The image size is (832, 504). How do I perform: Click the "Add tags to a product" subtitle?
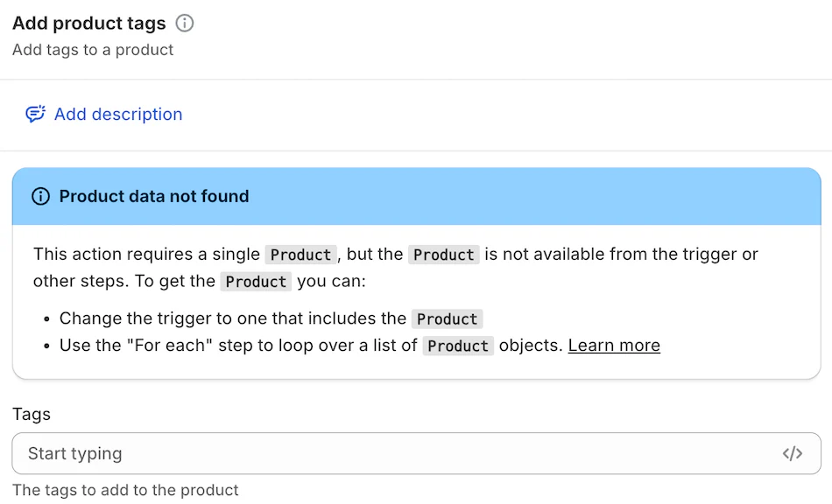[93, 50]
